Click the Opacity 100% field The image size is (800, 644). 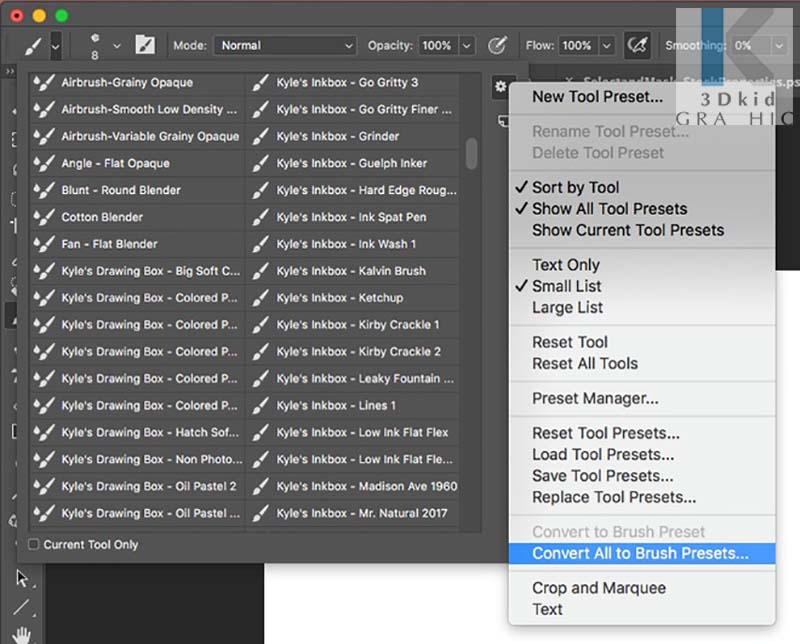pyautogui.click(x=437, y=46)
